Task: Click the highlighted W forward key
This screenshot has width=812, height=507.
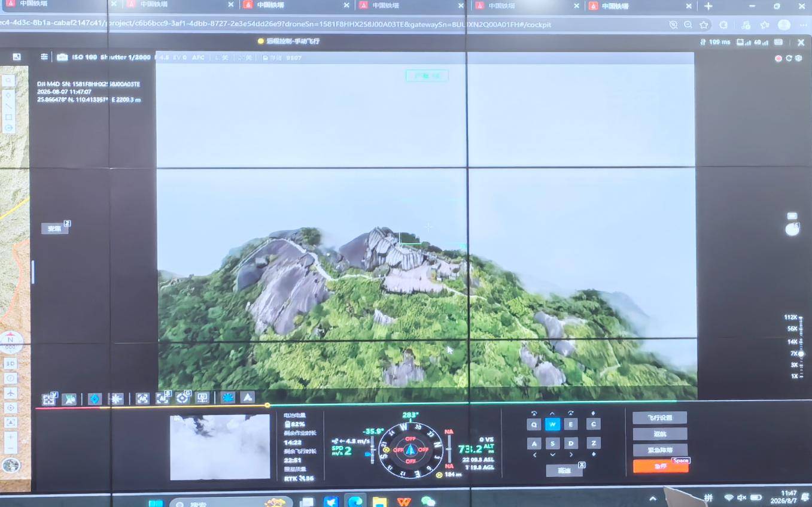Action: pyautogui.click(x=552, y=424)
